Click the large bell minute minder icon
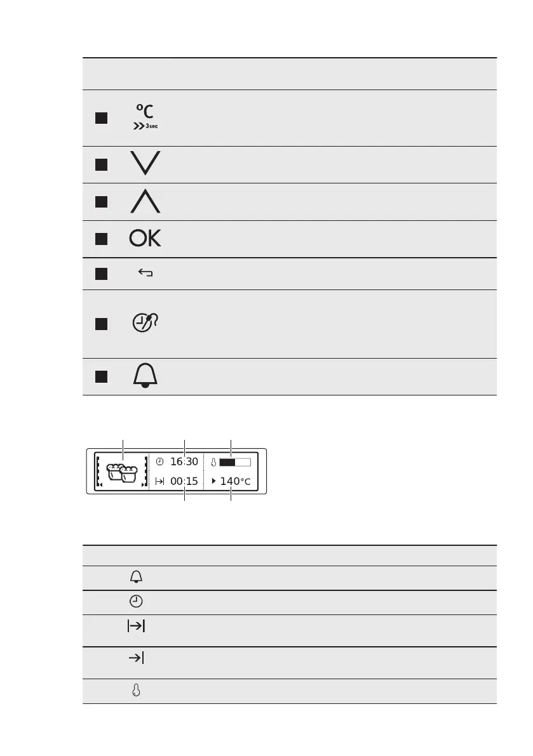This screenshot has width=533, height=756. tap(147, 376)
